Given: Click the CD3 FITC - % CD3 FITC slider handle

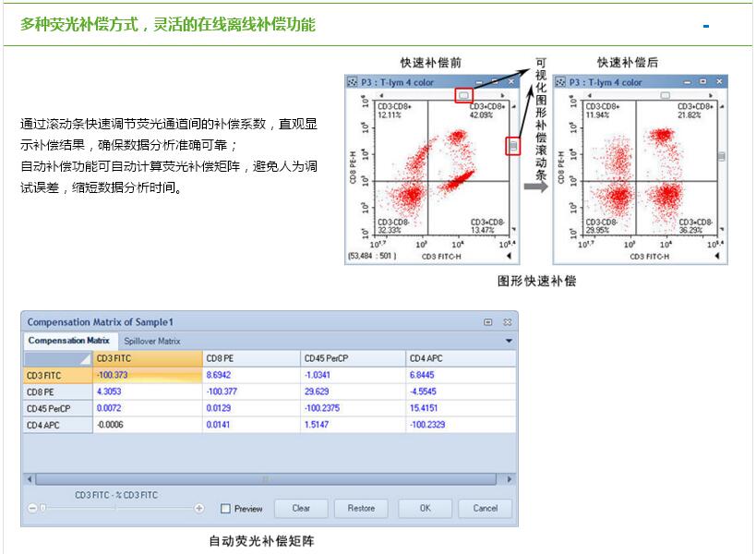Looking at the screenshot, I should coord(42,508).
